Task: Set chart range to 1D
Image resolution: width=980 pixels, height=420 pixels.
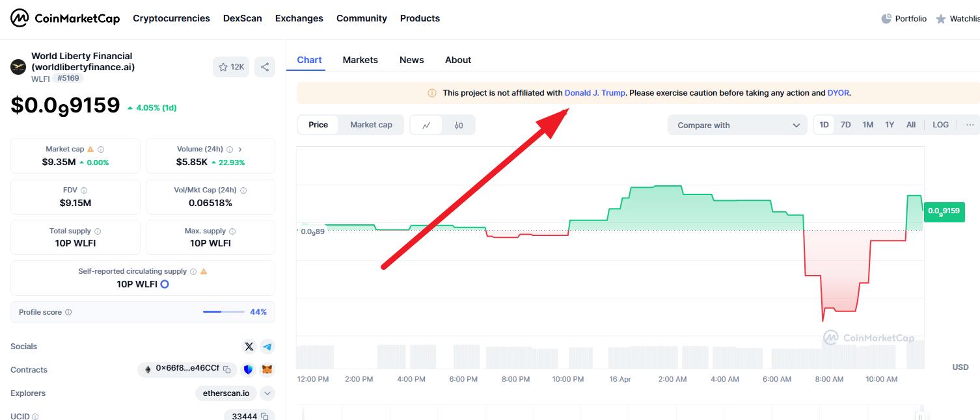Action: tap(824, 125)
